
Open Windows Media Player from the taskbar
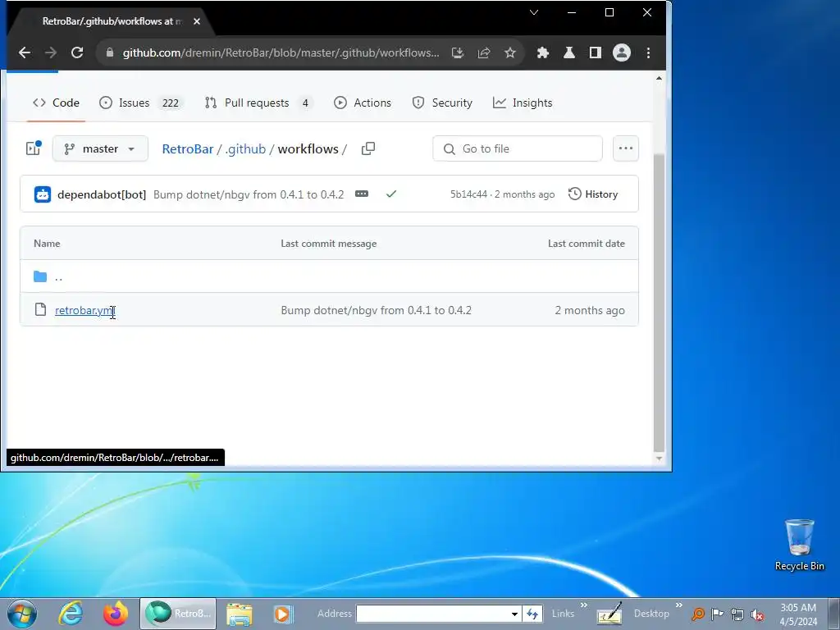[x=283, y=614]
